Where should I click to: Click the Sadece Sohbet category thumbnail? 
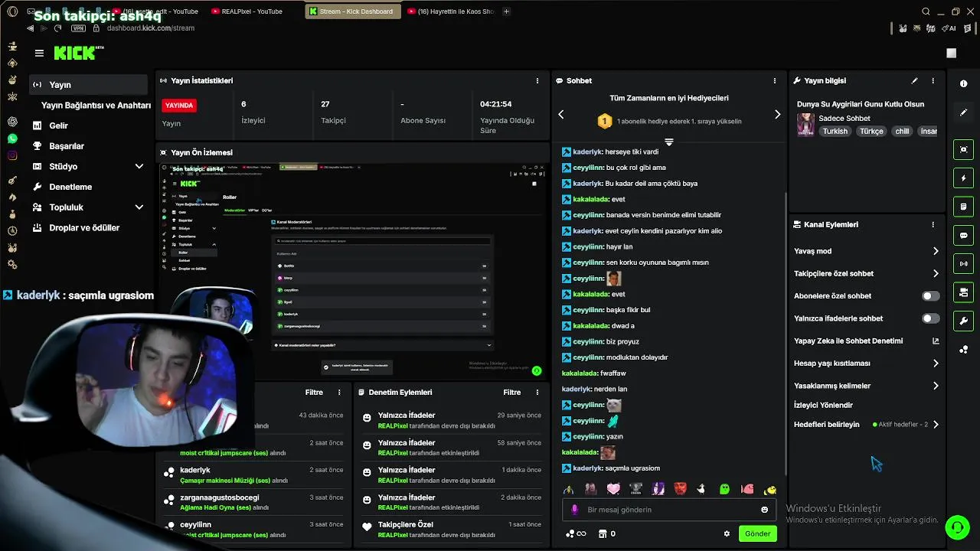805,125
